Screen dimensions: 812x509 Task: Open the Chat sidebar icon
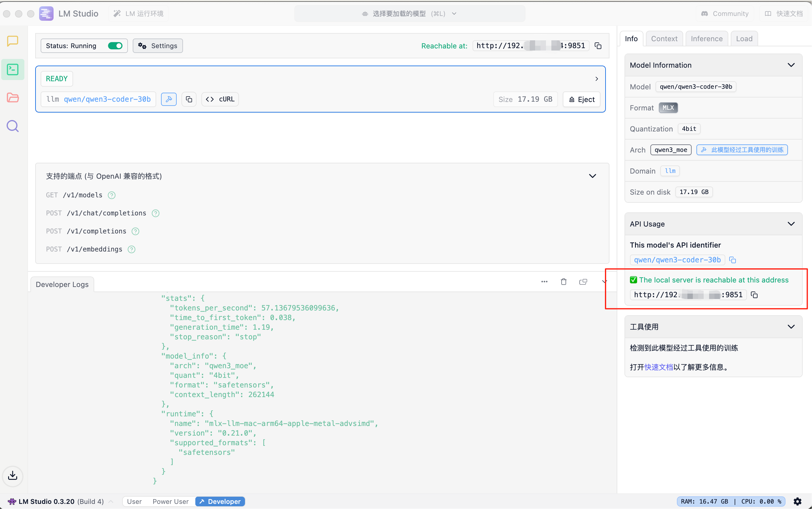(12, 41)
